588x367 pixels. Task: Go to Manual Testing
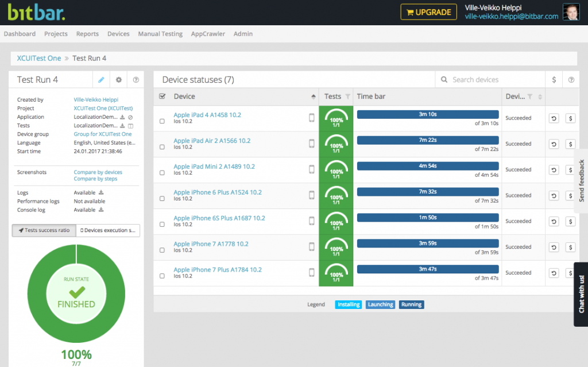(160, 34)
